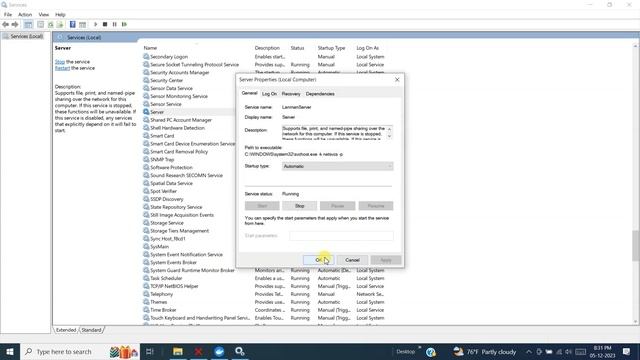Image resolution: width=640 pixels, height=360 pixels.
Task: Switch to the Log On tab
Action: (269, 94)
